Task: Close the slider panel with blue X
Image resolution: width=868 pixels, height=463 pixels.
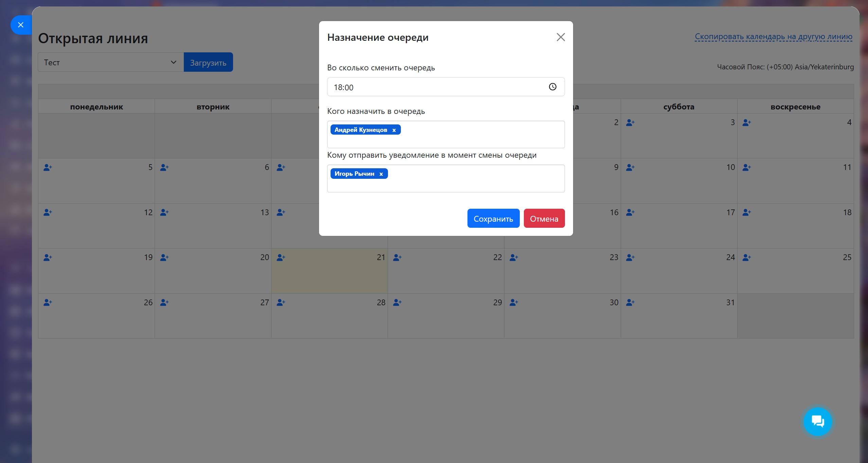Action: point(21,25)
